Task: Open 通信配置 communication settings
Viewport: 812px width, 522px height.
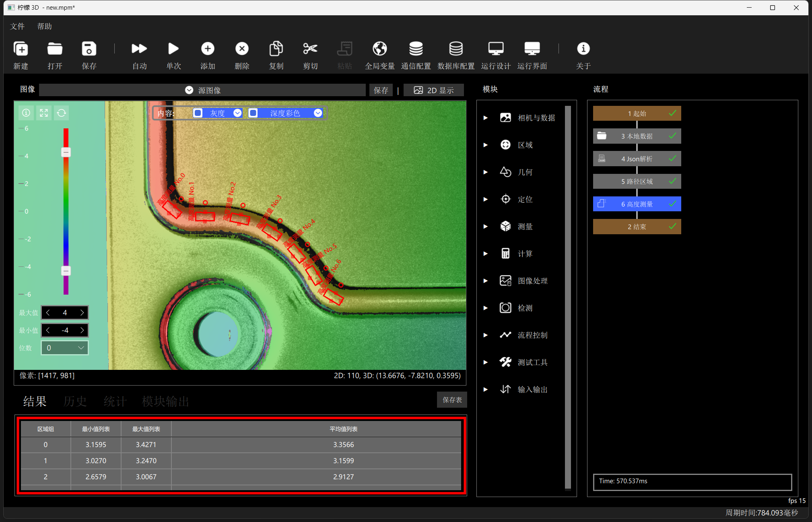Action: [416, 49]
